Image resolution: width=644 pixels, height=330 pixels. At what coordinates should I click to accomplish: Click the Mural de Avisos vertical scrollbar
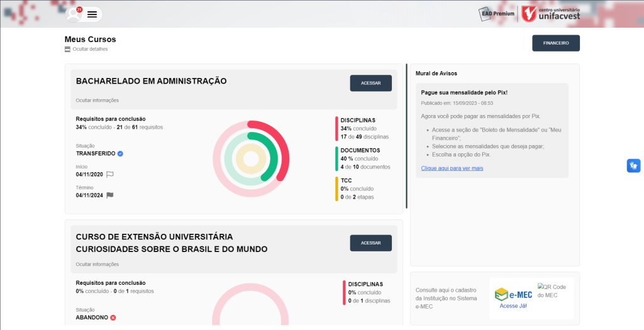(407, 135)
